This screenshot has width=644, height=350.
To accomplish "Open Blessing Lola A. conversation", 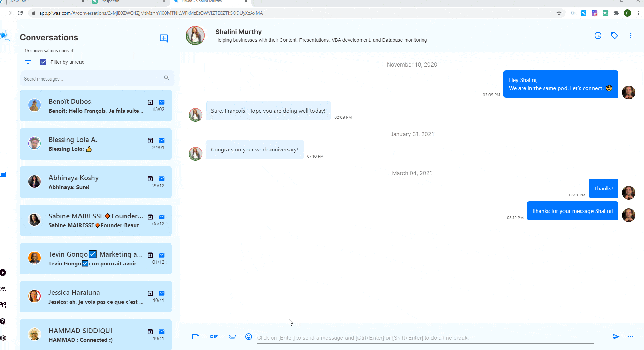I will point(96,144).
